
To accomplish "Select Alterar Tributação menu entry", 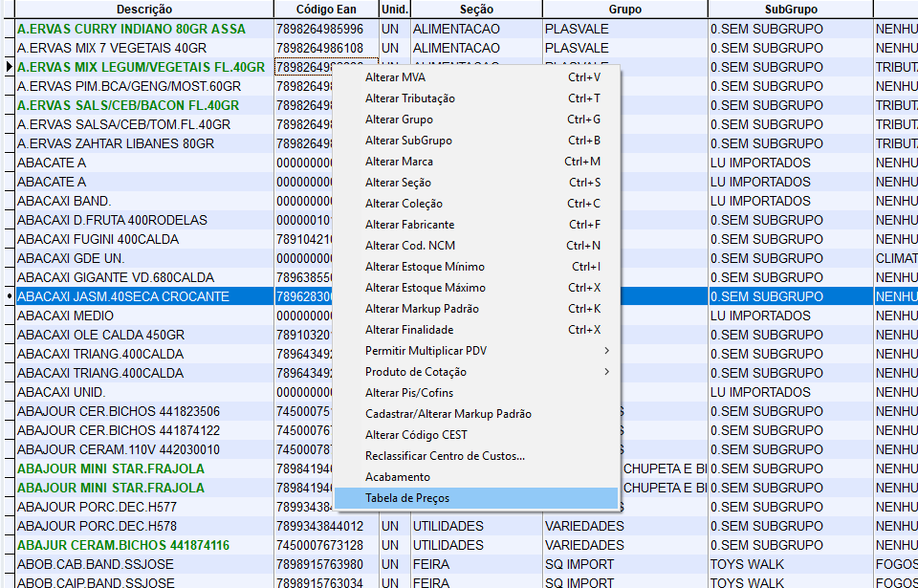I will [410, 98].
